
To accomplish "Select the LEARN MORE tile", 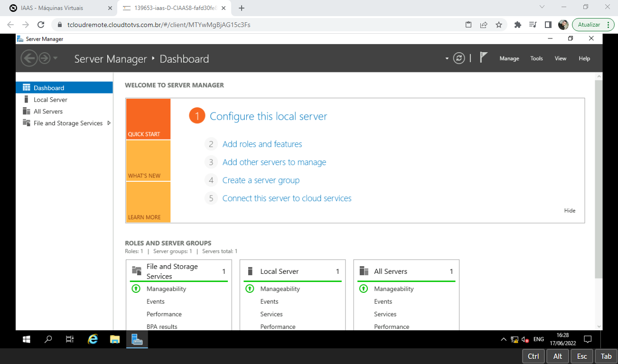I will click(148, 202).
